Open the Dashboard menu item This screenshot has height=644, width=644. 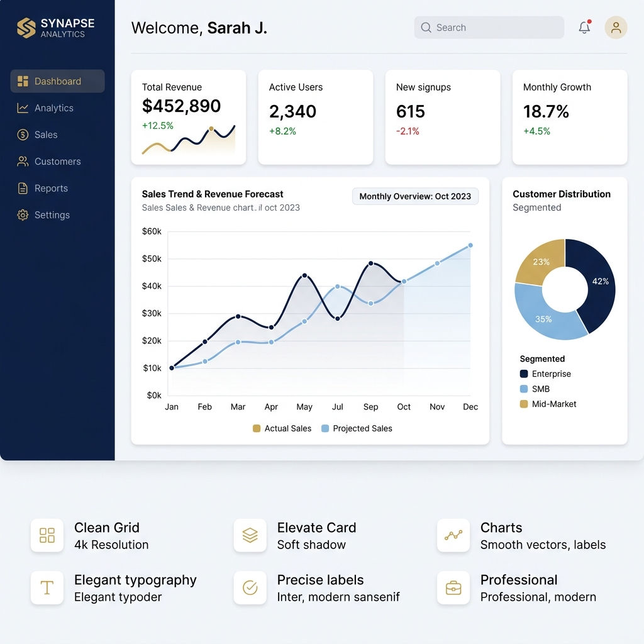(x=57, y=81)
